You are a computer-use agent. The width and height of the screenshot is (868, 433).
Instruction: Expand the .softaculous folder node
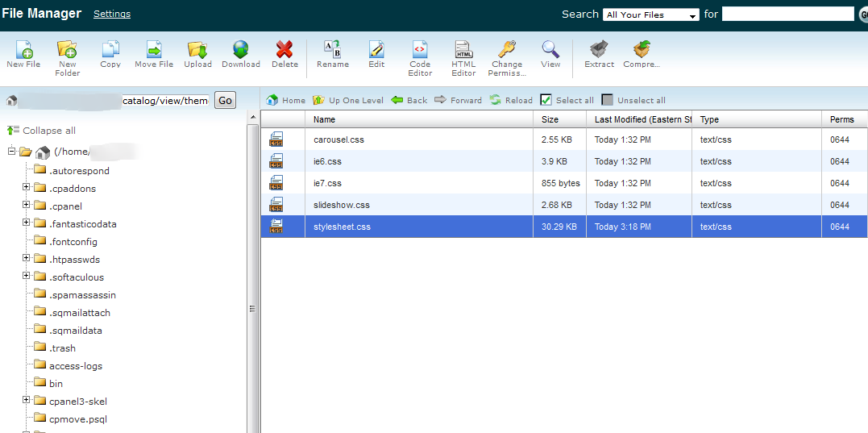(x=27, y=277)
